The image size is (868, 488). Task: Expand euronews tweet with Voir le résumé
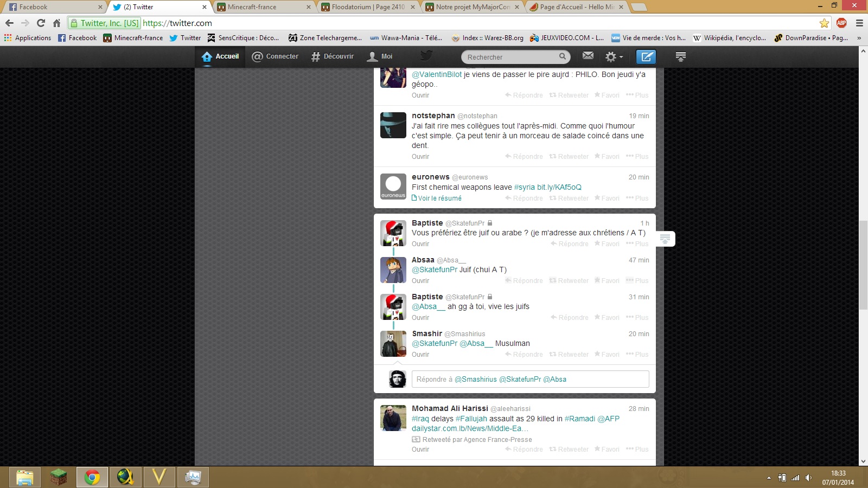click(437, 198)
